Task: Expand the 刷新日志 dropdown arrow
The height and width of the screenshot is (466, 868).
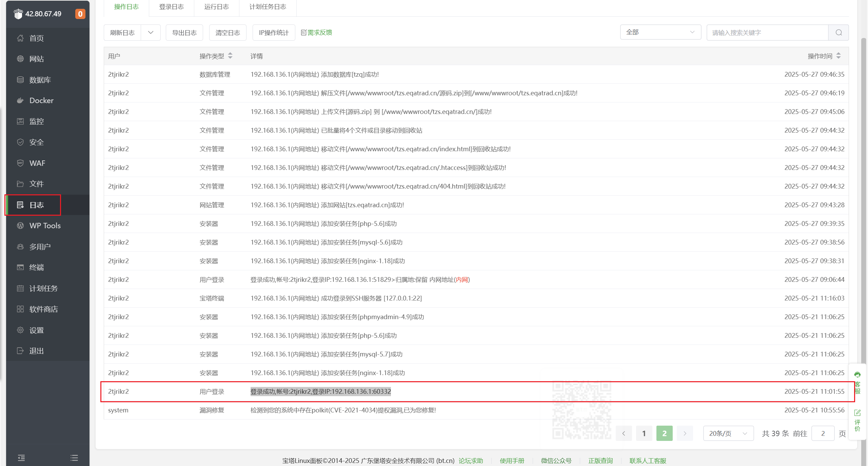Action: point(151,33)
